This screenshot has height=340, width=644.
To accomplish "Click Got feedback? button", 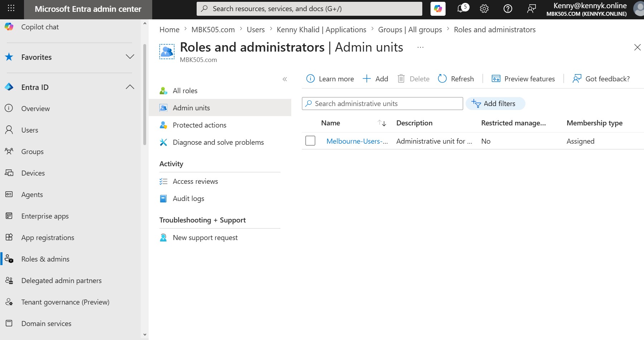I will [601, 79].
